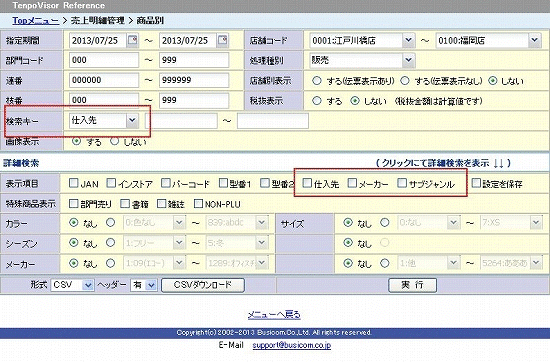Click the メニューへ戻る link
This screenshot has height=363, width=550.
[x=274, y=315]
